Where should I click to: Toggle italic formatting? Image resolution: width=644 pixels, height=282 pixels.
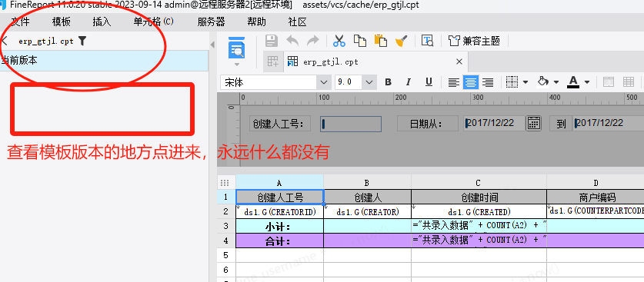[x=409, y=82]
